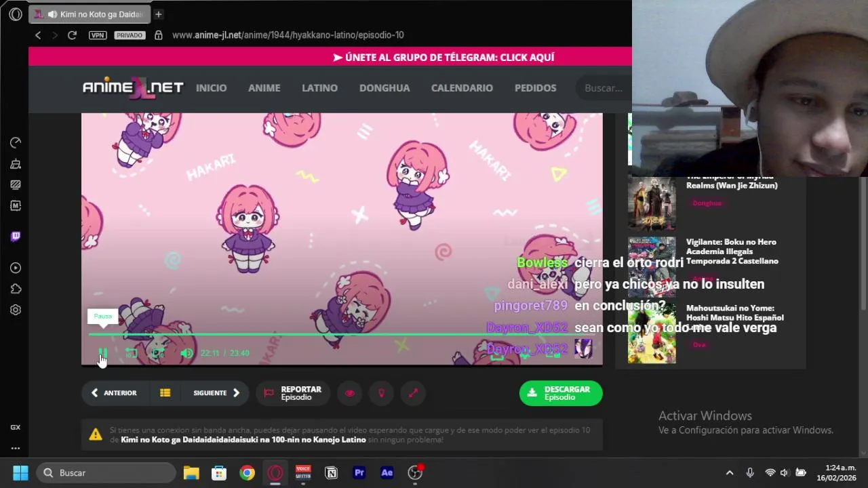Image resolution: width=868 pixels, height=488 pixels.
Task: Open Opera GX main menu logo
Action: (16, 14)
